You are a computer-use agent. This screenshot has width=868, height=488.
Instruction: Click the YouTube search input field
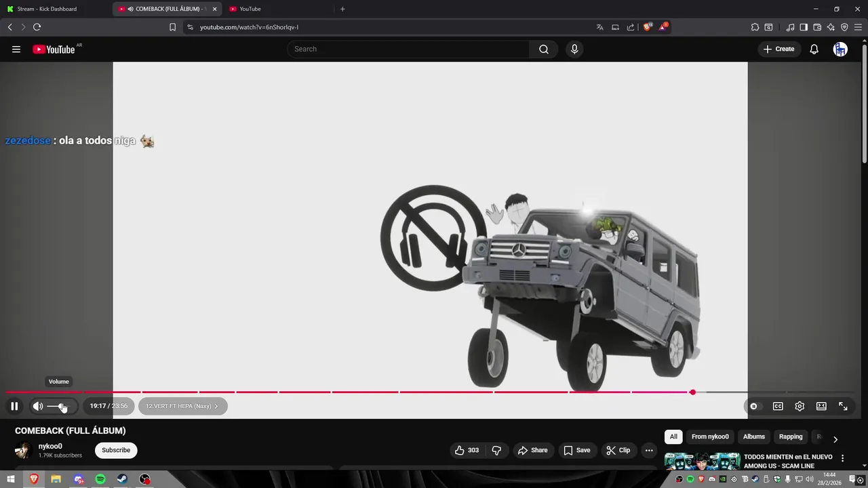click(408, 49)
